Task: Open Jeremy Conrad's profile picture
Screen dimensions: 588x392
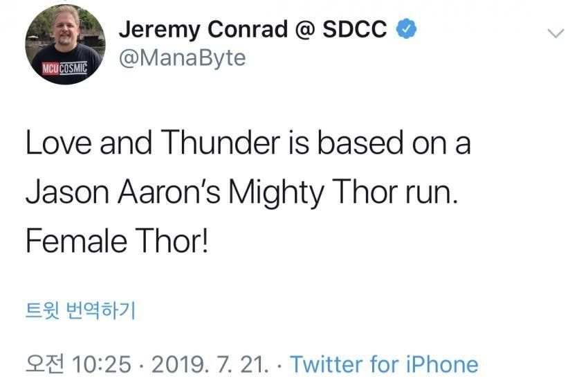Action: pyautogui.click(x=66, y=44)
